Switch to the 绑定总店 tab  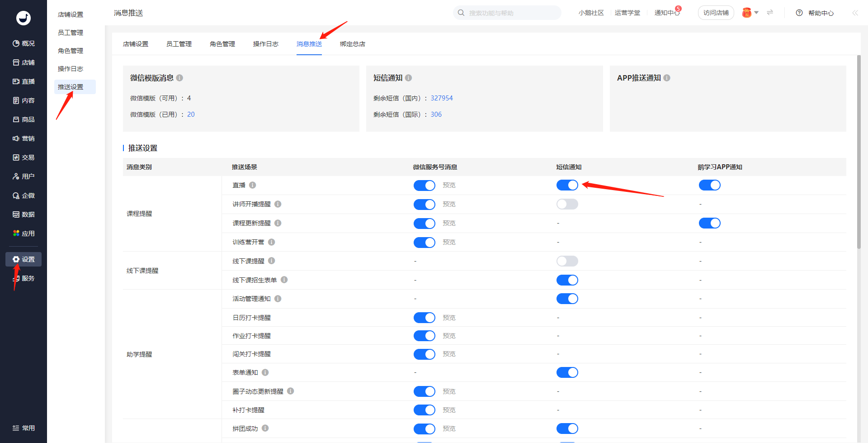click(353, 44)
